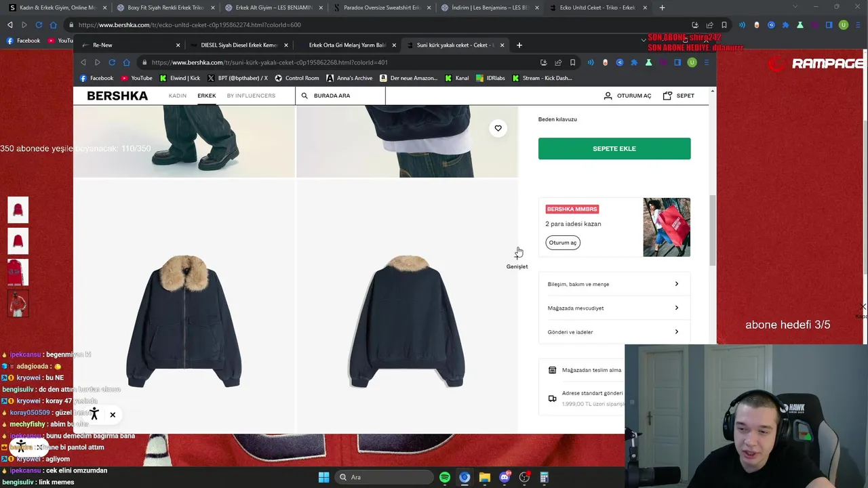Open new tab in outer browser
Screen dimensions: 868x488
(x=662, y=7)
